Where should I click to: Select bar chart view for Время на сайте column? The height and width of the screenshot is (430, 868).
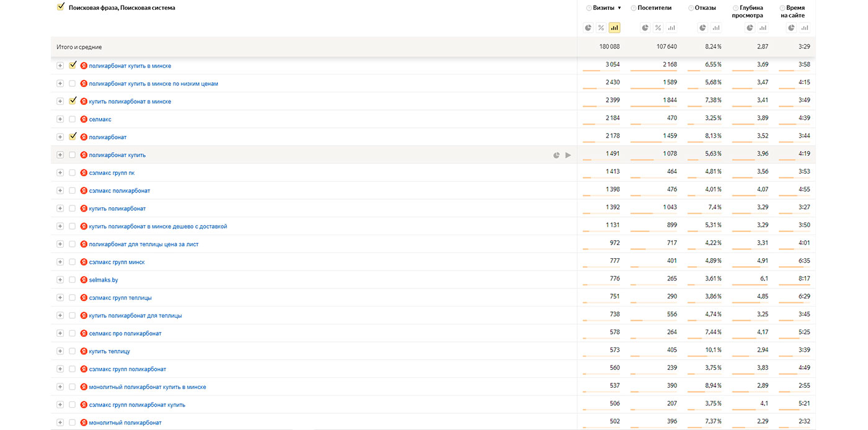point(805,28)
